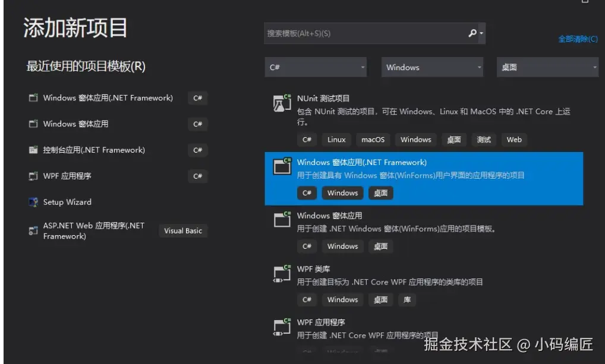
Task: Click the 测试 tag under NUnit 测试项目
Action: [x=484, y=140]
